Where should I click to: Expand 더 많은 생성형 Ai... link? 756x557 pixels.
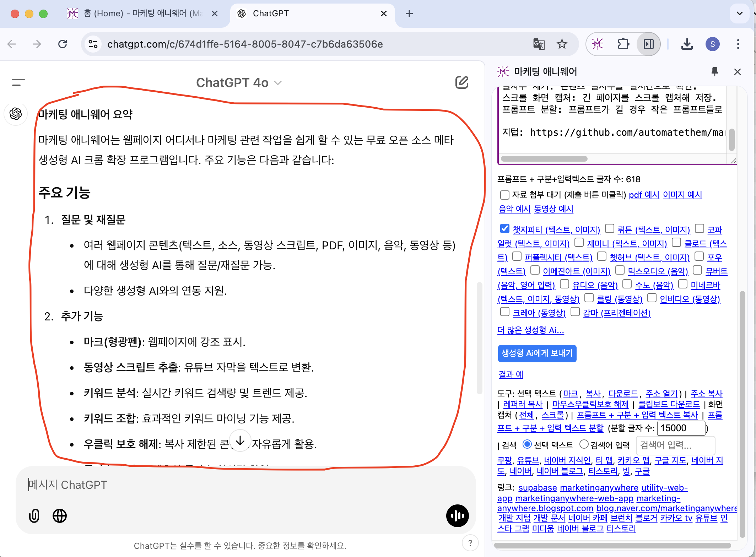click(530, 330)
